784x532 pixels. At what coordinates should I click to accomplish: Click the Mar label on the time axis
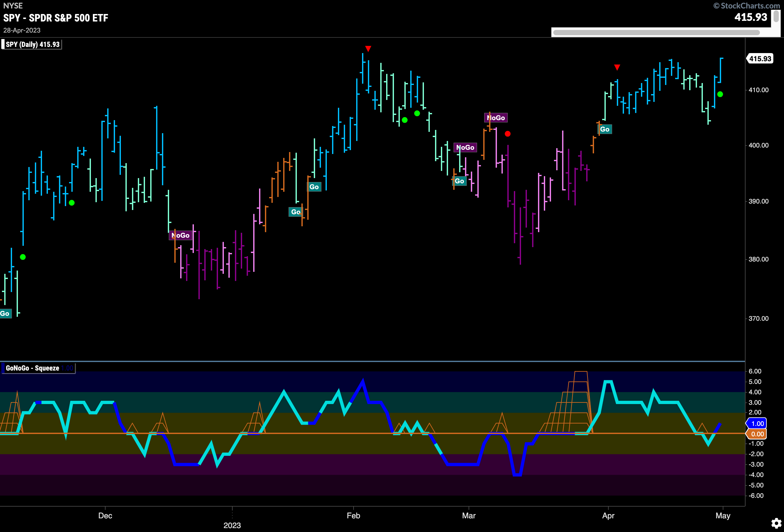coord(469,515)
